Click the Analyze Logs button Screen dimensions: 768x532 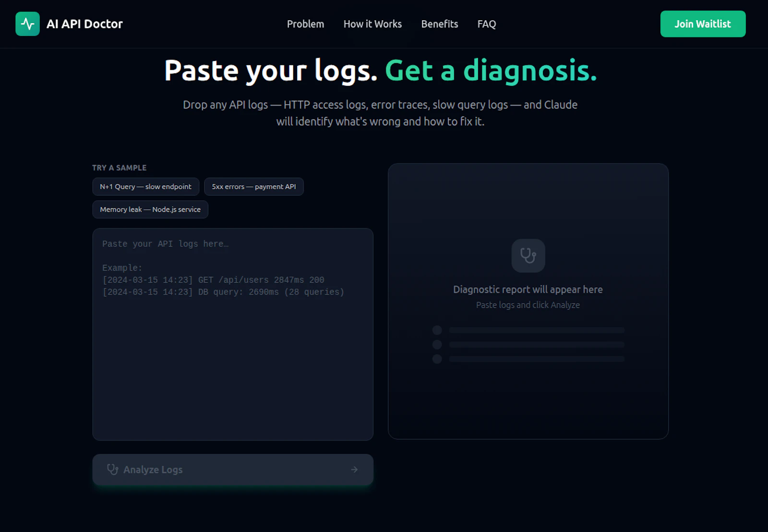click(x=233, y=470)
